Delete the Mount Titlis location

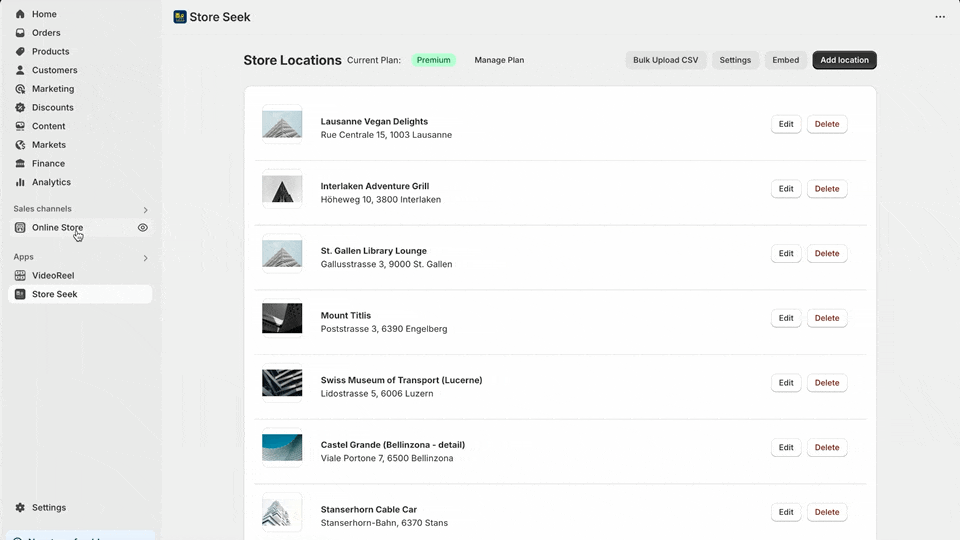[826, 318]
